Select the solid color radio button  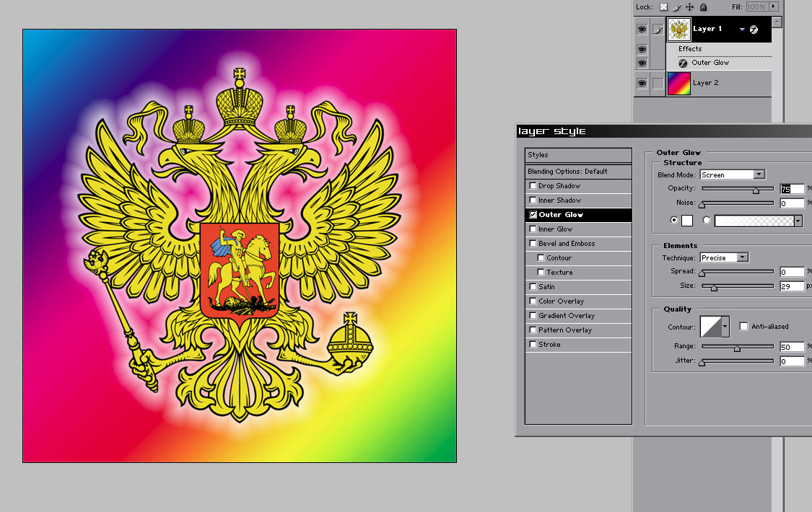(673, 220)
